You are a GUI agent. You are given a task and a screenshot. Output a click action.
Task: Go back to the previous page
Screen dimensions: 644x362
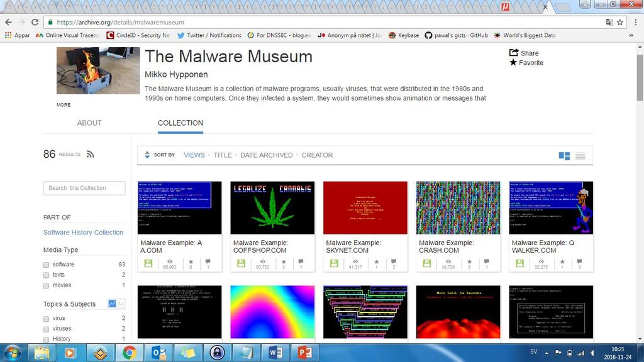9,22
